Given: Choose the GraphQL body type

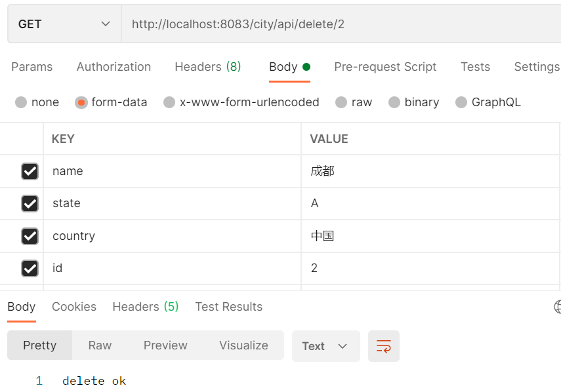Looking at the screenshot, I should point(461,102).
